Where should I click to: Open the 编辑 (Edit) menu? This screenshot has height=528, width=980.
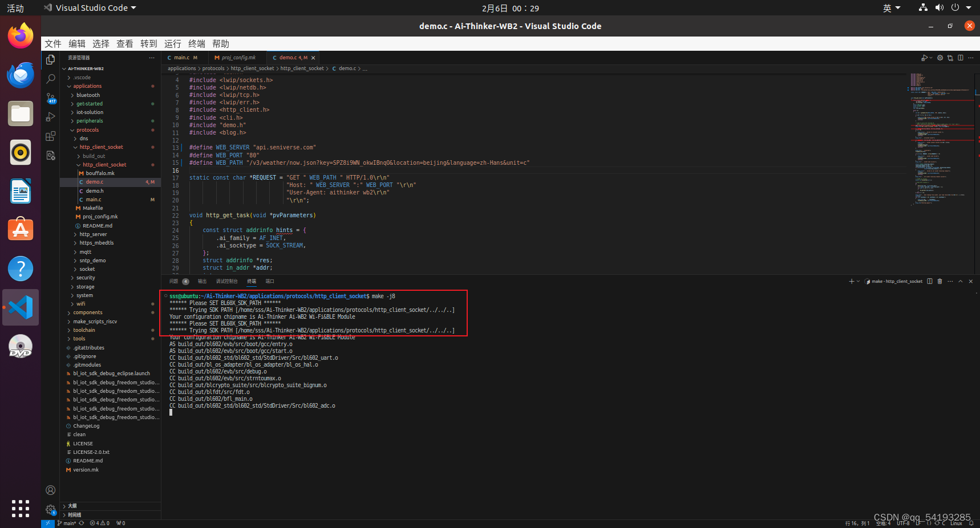pyautogui.click(x=77, y=44)
